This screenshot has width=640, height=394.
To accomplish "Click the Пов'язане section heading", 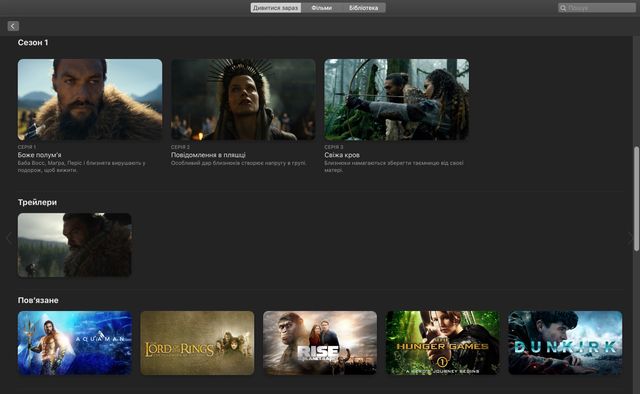I will (38, 300).
